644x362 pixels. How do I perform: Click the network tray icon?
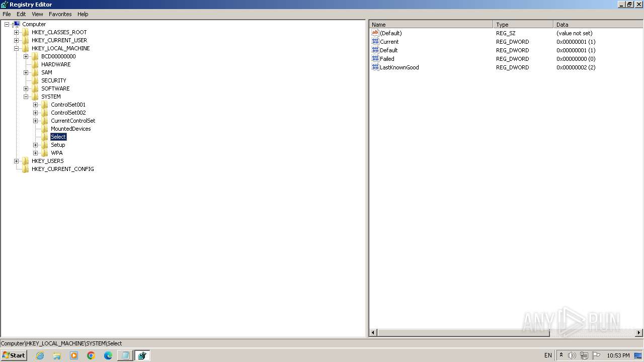[x=584, y=355]
